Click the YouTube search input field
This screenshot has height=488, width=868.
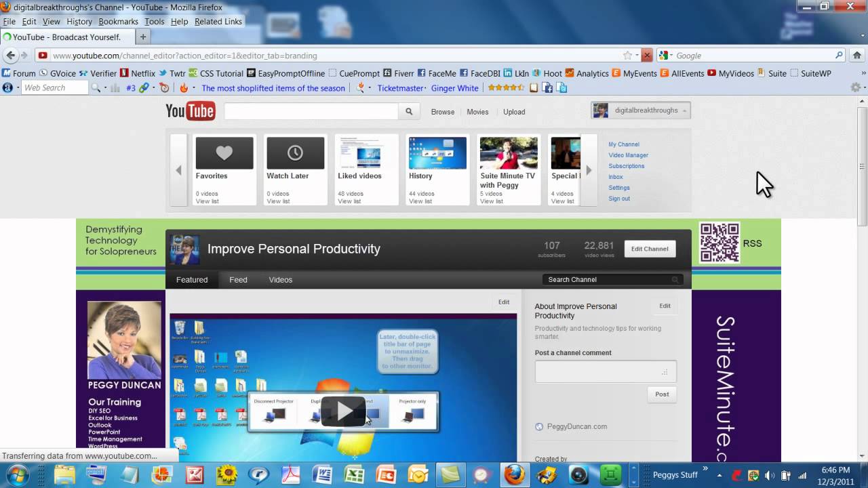point(311,112)
